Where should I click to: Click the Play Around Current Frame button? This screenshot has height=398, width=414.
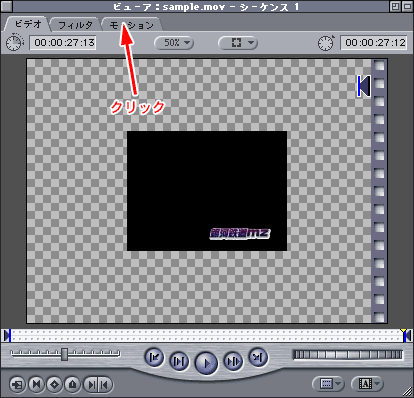(x=233, y=361)
